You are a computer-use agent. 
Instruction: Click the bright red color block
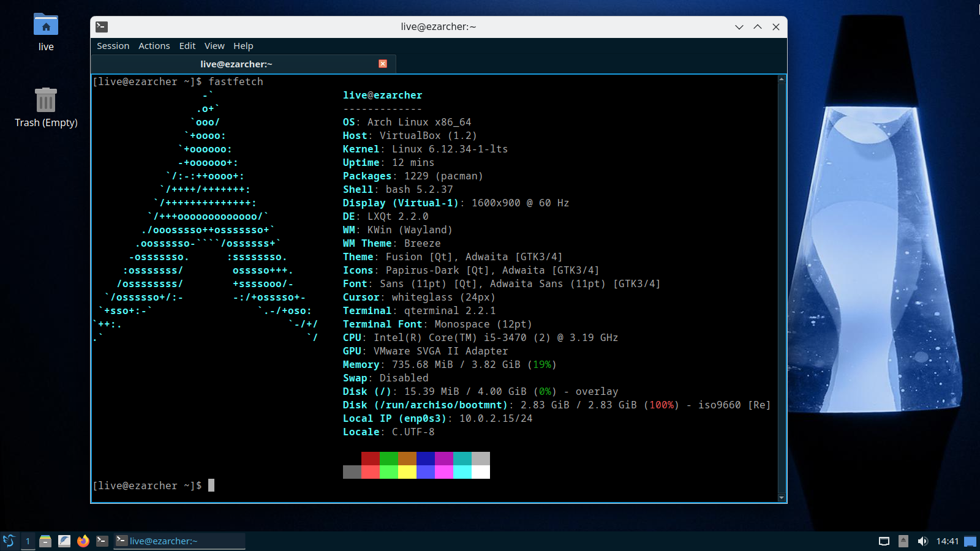[x=371, y=472]
